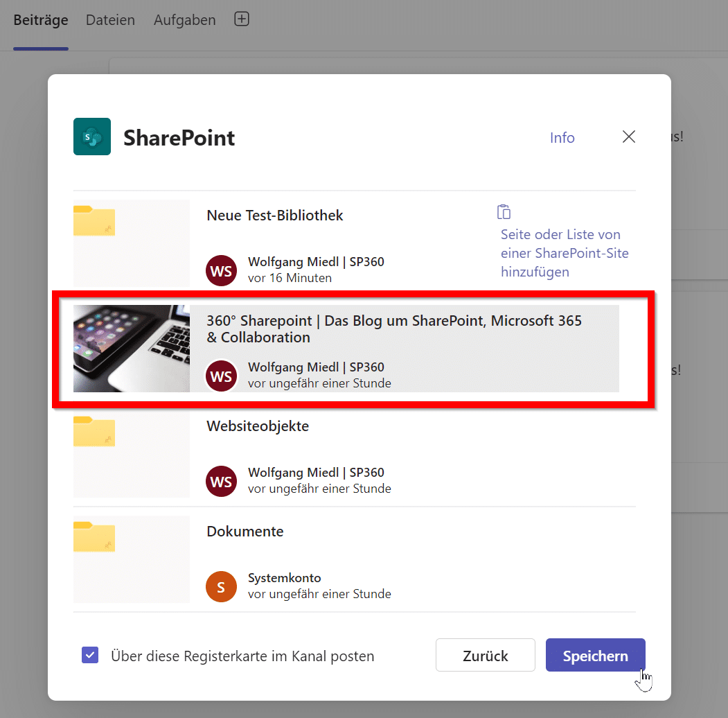The height and width of the screenshot is (718, 728).
Task: Click the Dokumente folder icon
Action: 94,537
